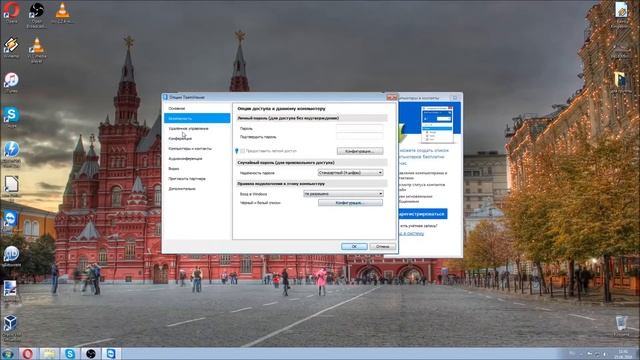640x360 pixels.
Task: Open the Конференция options category
Action: click(197, 138)
